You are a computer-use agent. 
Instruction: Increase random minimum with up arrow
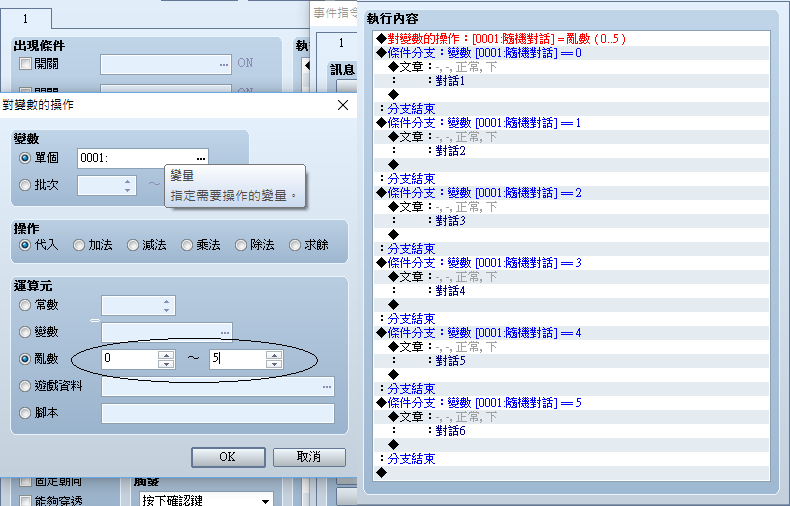[x=166, y=354]
